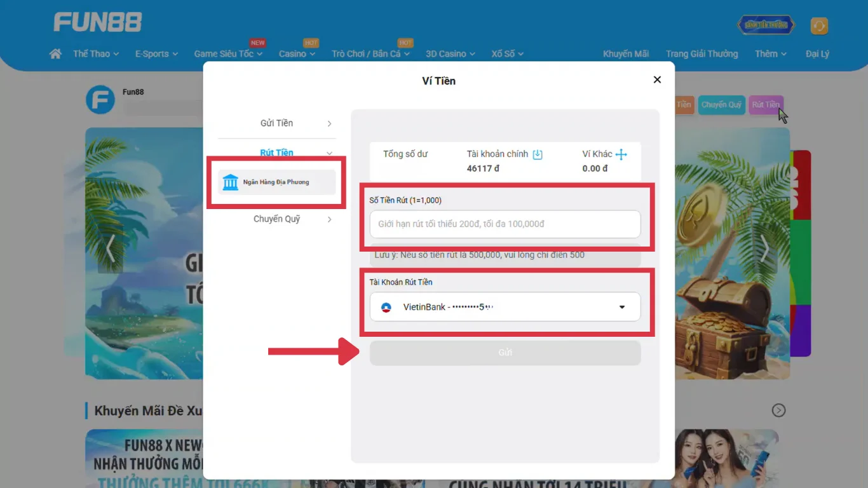Expand the Gửi Tiền section
868x488 pixels.
(x=277, y=123)
